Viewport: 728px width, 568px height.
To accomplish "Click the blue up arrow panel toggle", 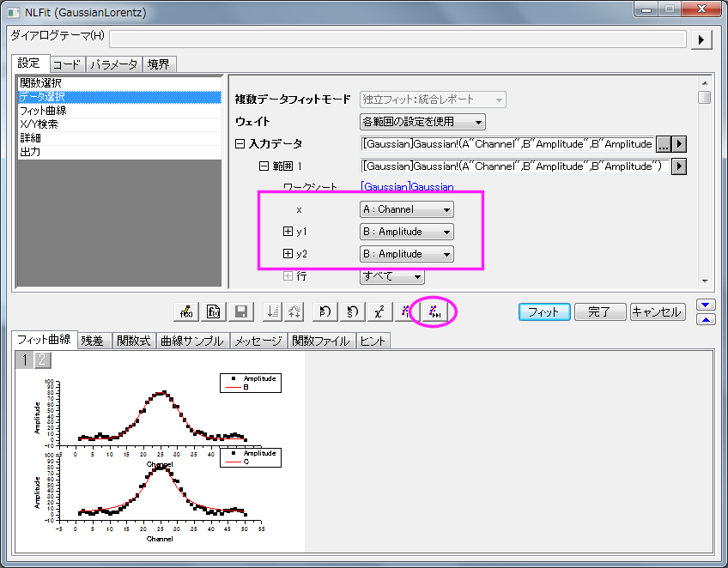I will click(x=706, y=320).
